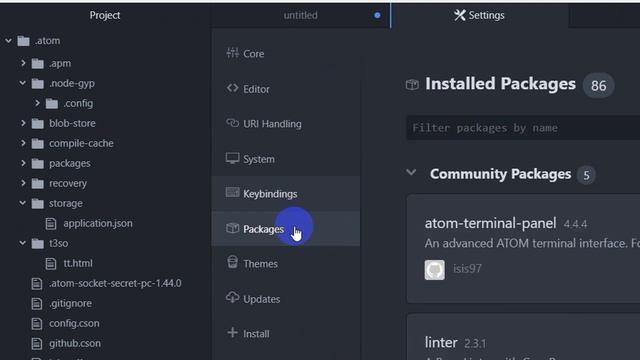
Task: Click the storage folder icon
Action: click(x=38, y=203)
